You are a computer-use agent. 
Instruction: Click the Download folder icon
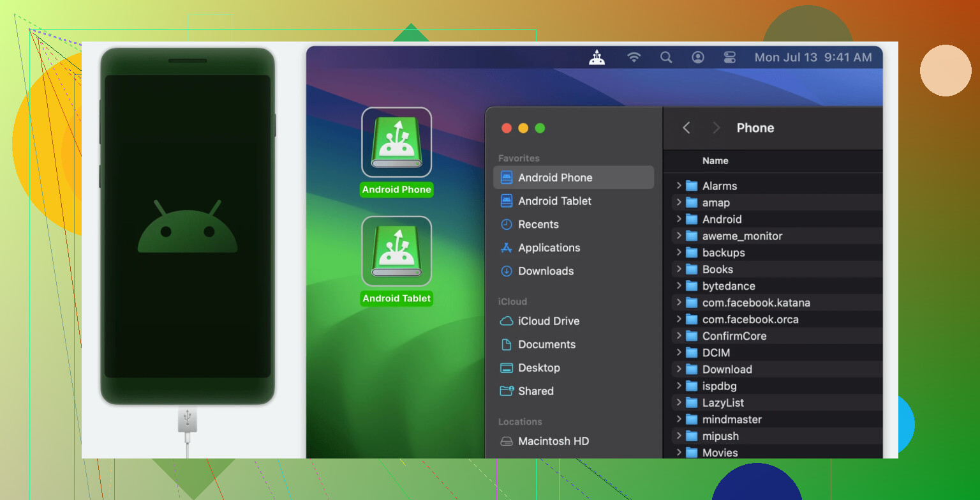692,369
